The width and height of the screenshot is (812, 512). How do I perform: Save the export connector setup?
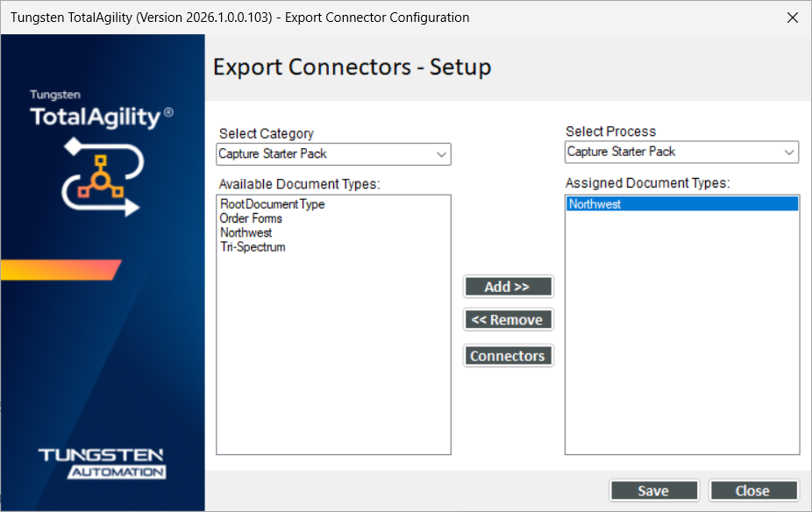tap(653, 490)
